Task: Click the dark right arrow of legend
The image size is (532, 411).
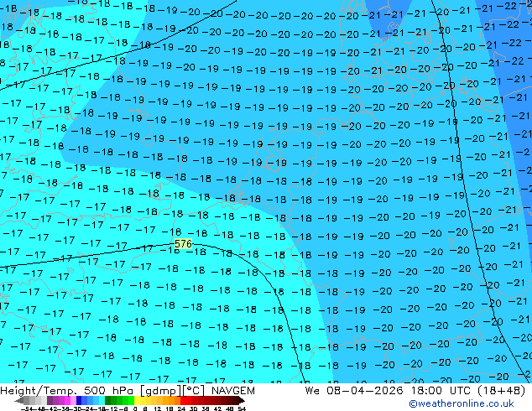Action: tap(242, 400)
